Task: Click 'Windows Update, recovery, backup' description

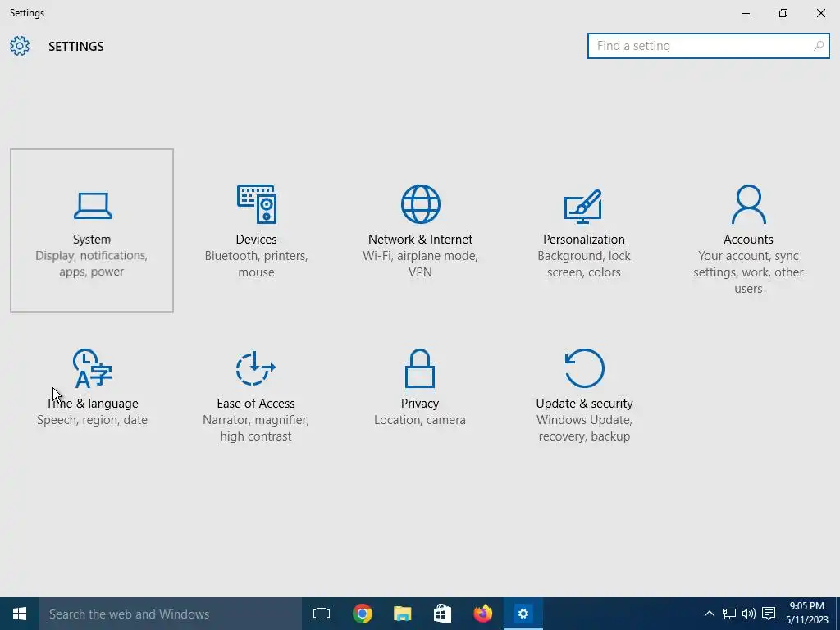Action: (x=584, y=428)
